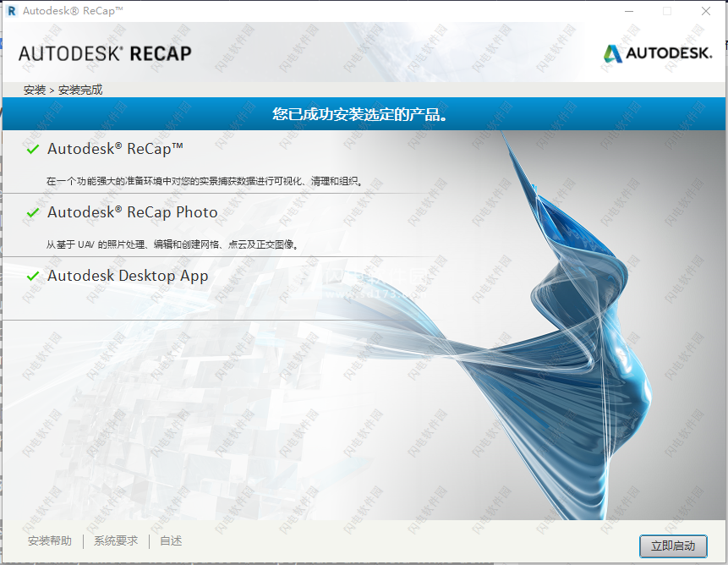Minimize the Autodesk ReCap installer window
This screenshot has height=565, width=728.
click(x=629, y=11)
